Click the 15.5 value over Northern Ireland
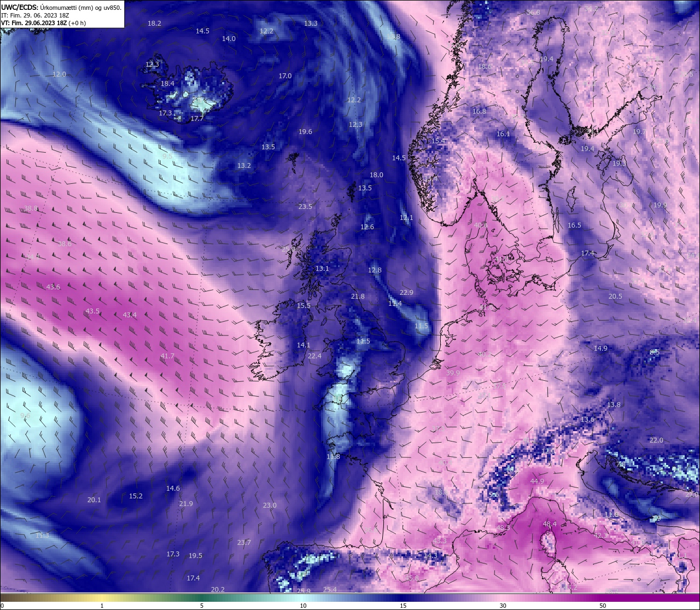Screen dimensions: 700x610 click(x=304, y=306)
